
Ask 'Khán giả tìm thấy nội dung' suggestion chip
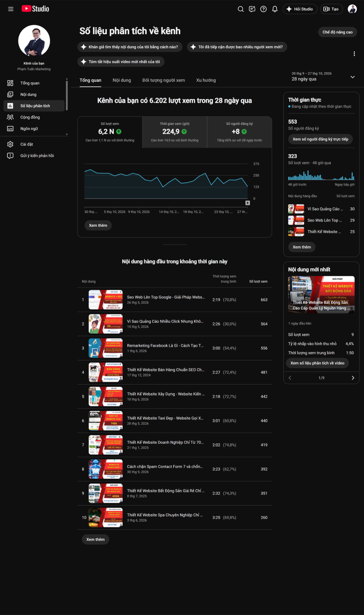pos(130,47)
